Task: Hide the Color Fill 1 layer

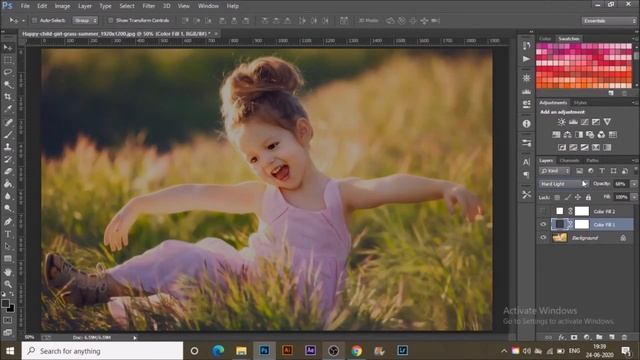Action: [x=543, y=224]
